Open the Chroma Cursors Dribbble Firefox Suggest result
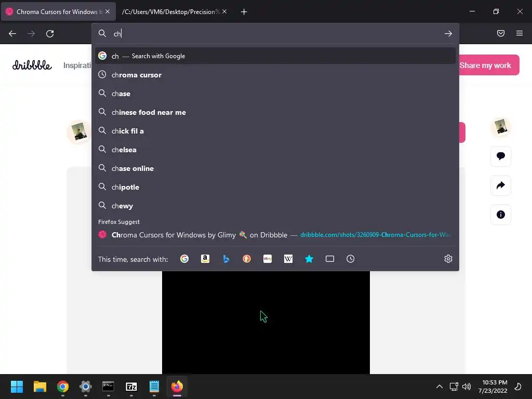 275,235
